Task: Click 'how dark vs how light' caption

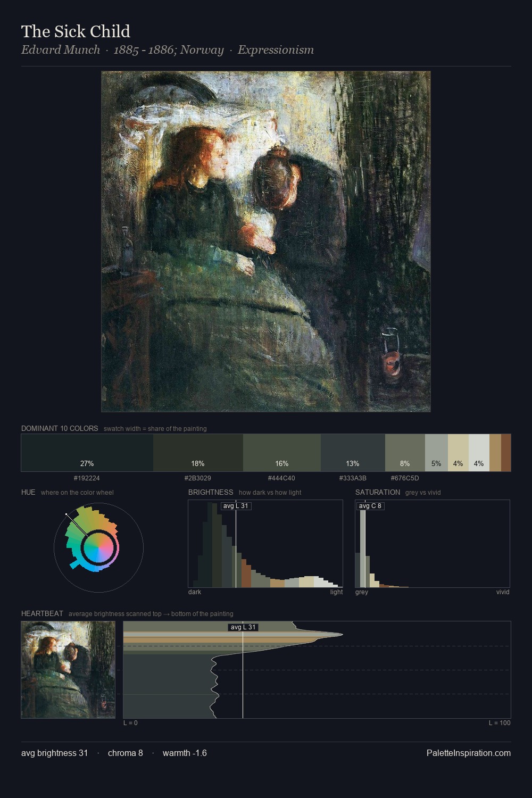Action: tap(270, 493)
